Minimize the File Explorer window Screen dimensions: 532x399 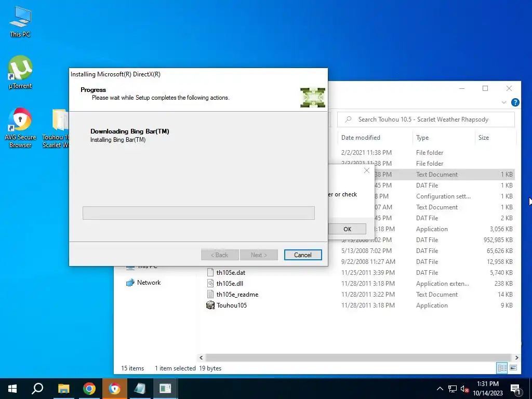[462, 88]
